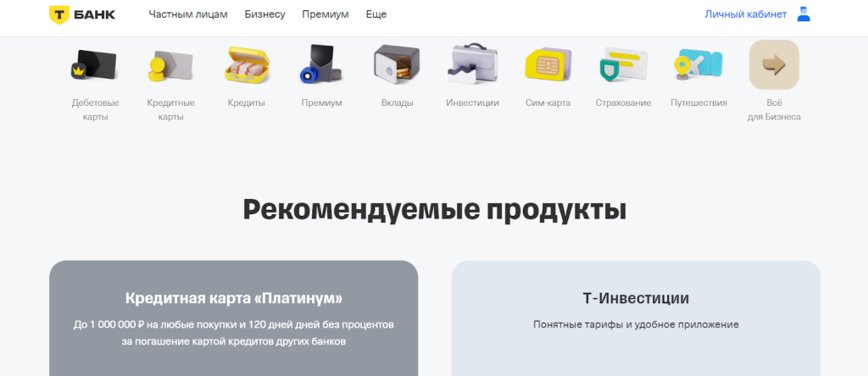Click the Всё для Бизнеса label

774,109
